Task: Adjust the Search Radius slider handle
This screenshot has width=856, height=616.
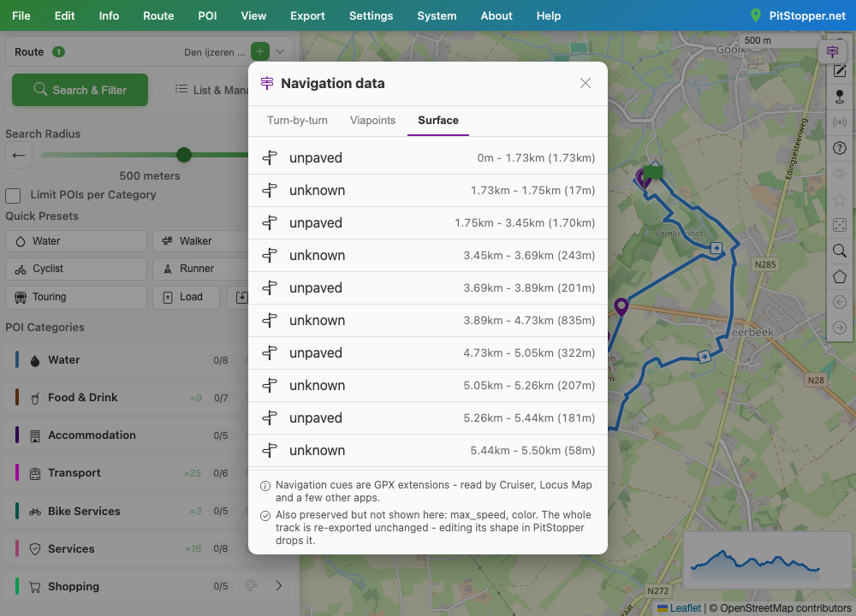Action: (184, 155)
